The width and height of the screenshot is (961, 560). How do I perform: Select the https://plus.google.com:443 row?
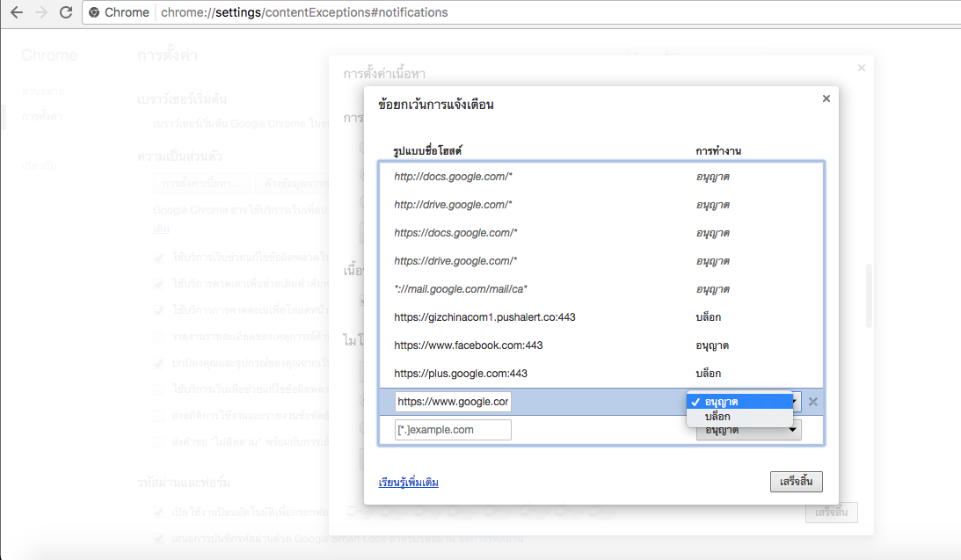pyautogui.click(x=601, y=374)
